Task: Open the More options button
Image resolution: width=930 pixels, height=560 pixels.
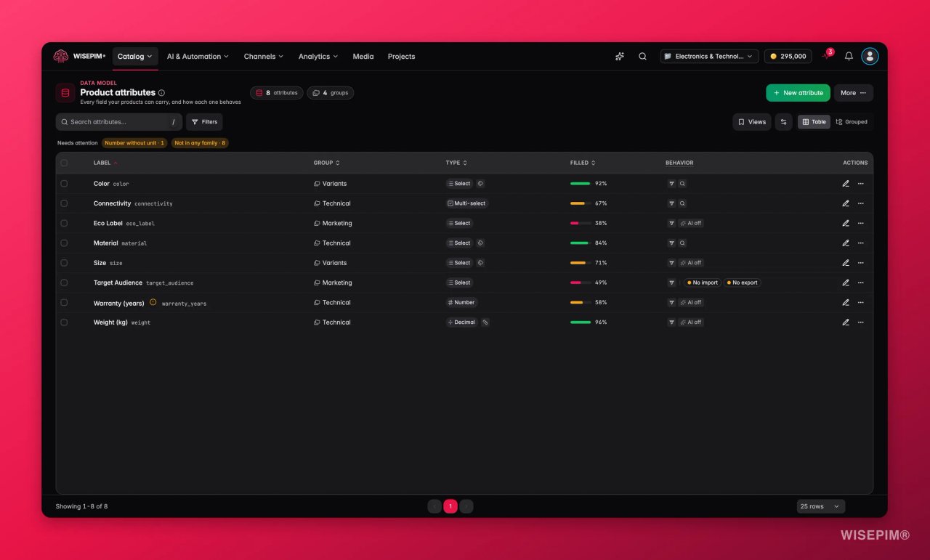Action: [853, 93]
